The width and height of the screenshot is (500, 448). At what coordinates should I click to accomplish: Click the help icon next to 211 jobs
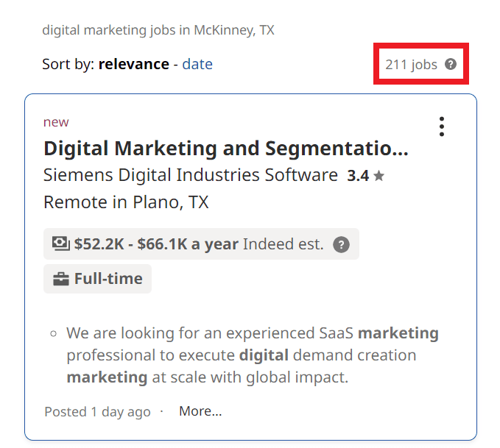click(451, 64)
